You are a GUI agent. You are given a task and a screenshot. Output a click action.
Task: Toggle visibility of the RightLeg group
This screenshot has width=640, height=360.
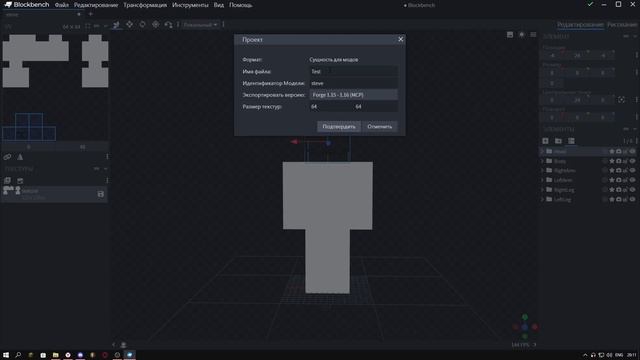click(x=632, y=190)
